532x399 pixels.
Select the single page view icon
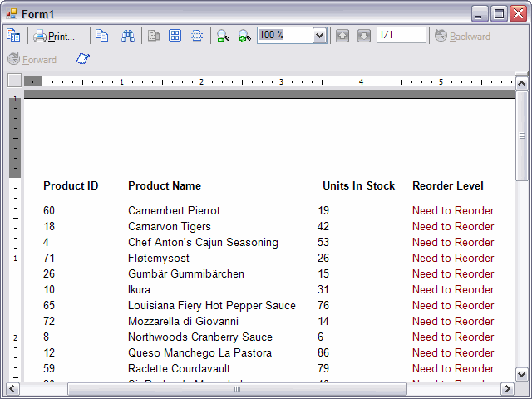(154, 36)
